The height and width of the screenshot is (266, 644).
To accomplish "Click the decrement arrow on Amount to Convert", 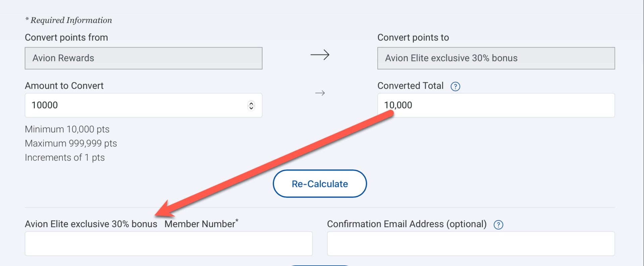I will pos(251,108).
